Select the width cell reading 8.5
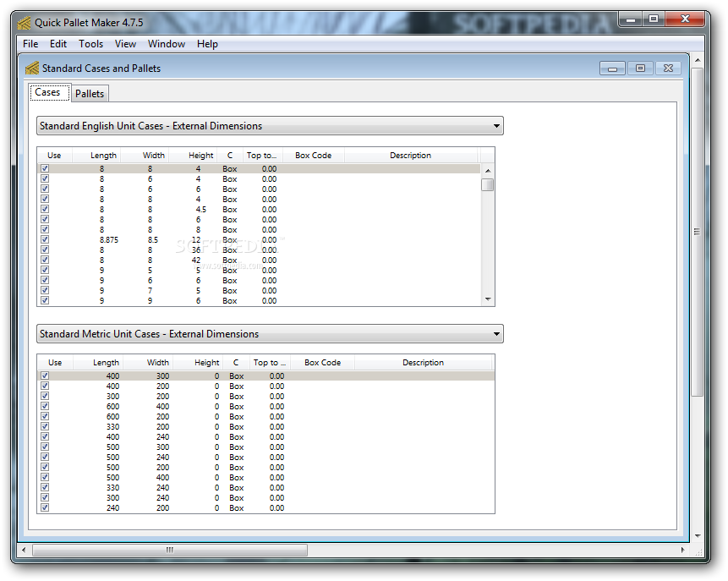 pos(153,239)
